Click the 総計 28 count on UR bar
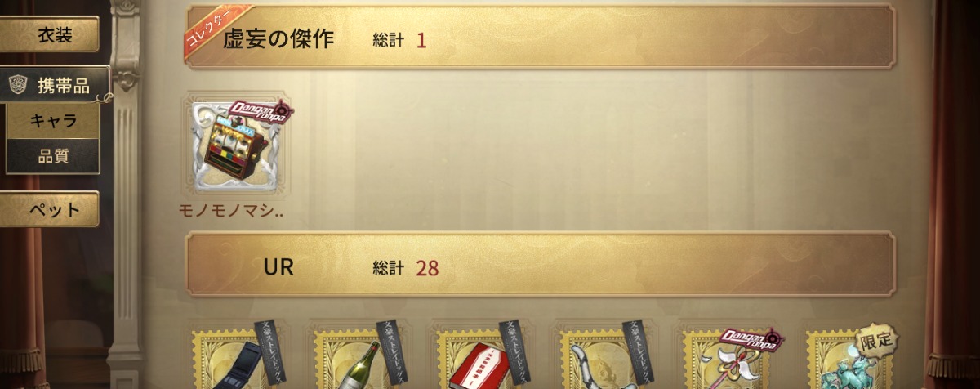980x389 pixels. point(406,267)
